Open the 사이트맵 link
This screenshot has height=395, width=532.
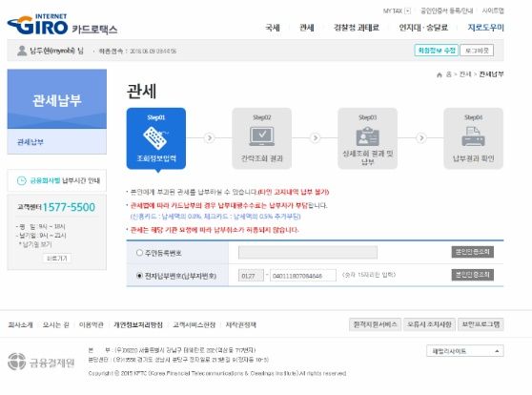pyautogui.click(x=493, y=10)
